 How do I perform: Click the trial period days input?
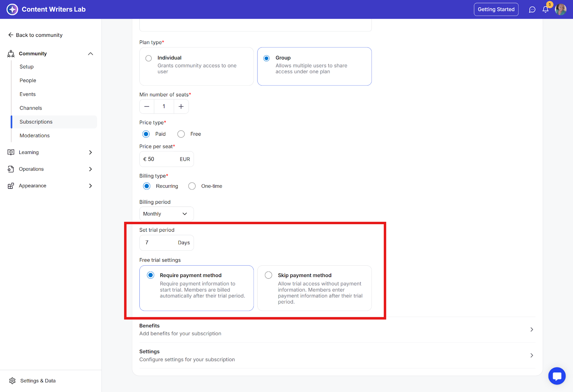(167, 243)
